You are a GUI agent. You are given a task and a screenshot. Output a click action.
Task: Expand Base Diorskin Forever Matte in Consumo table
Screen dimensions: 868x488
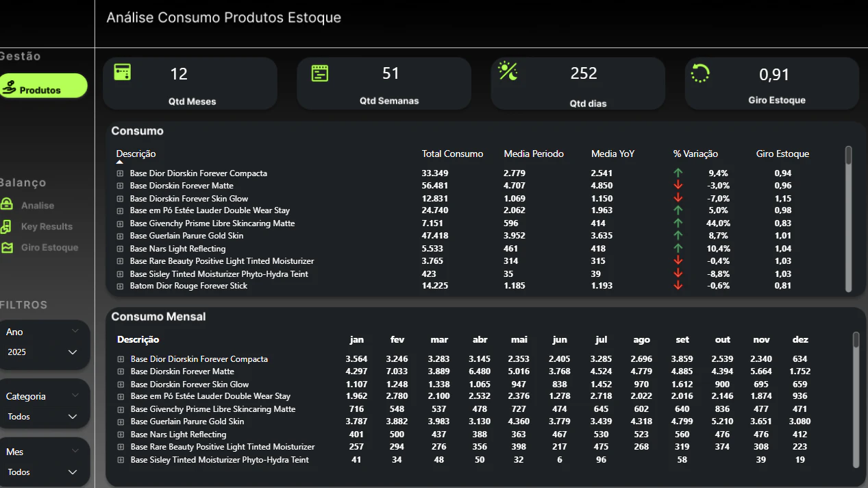click(x=120, y=186)
